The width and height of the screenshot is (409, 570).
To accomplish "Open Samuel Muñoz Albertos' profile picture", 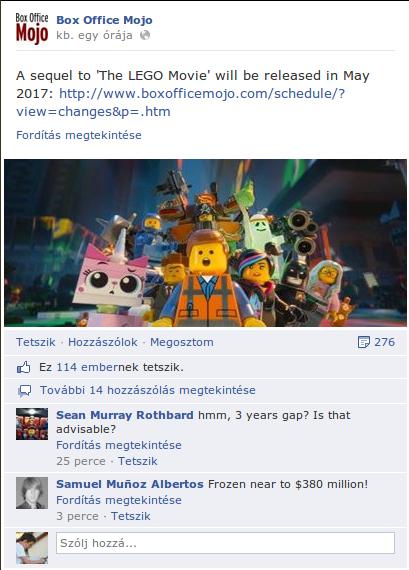I will click(32, 493).
